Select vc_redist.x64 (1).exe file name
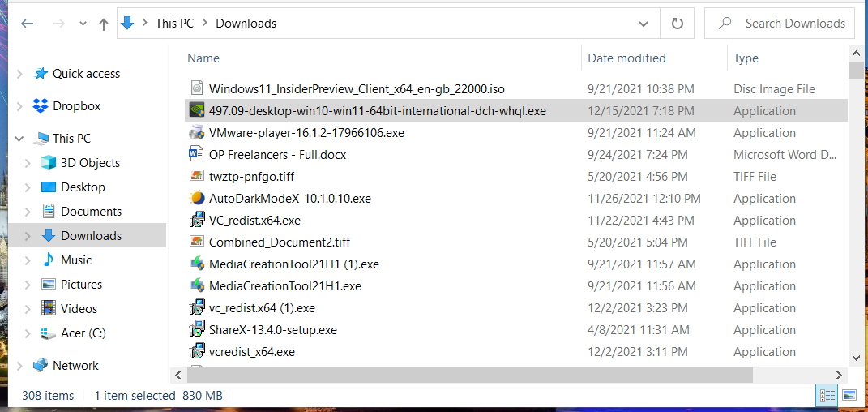 262,308
